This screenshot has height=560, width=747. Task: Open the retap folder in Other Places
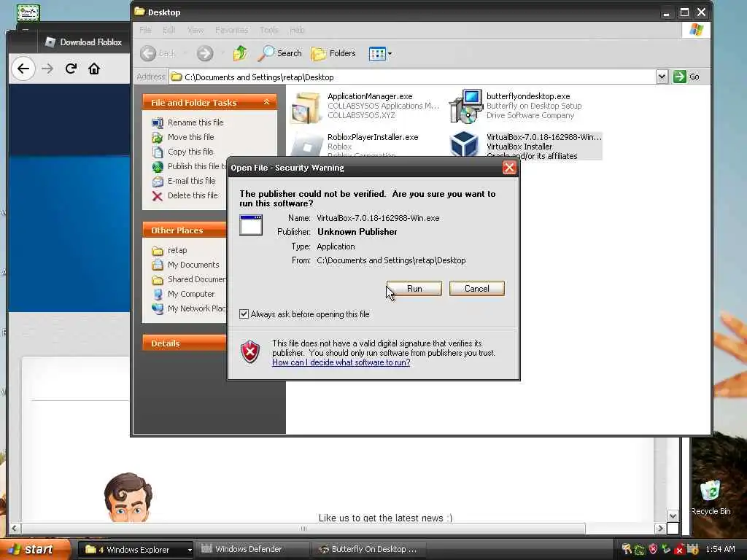(x=177, y=250)
